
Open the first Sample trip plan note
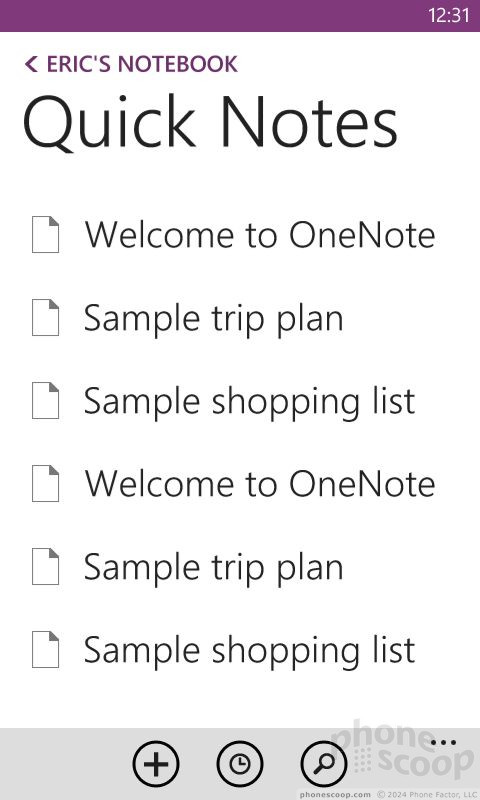click(213, 318)
